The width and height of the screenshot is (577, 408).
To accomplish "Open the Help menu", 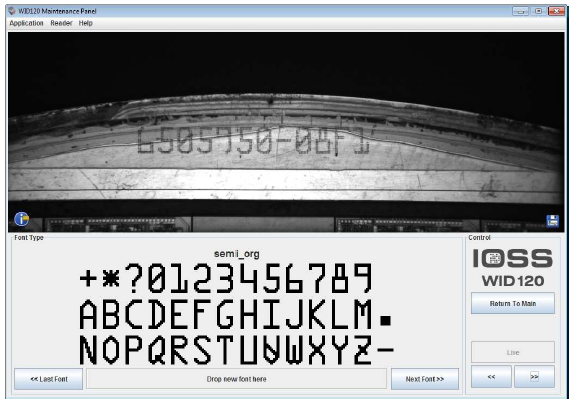I will coord(85,23).
